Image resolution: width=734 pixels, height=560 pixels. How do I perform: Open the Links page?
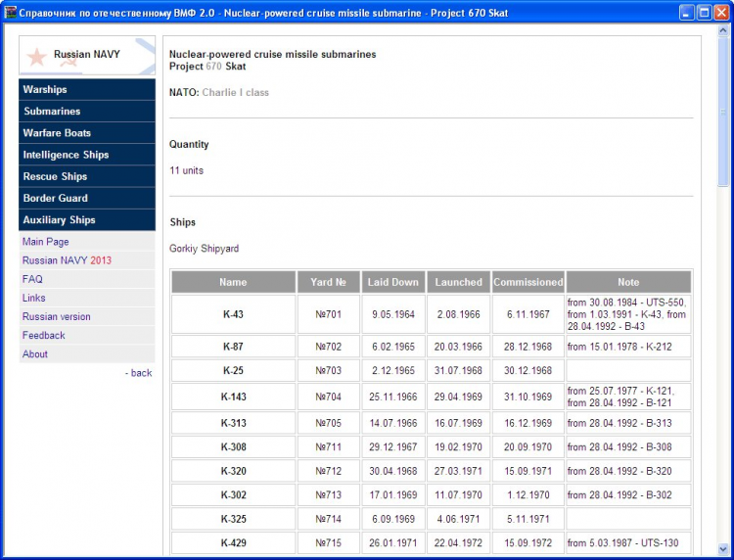pyautogui.click(x=33, y=298)
